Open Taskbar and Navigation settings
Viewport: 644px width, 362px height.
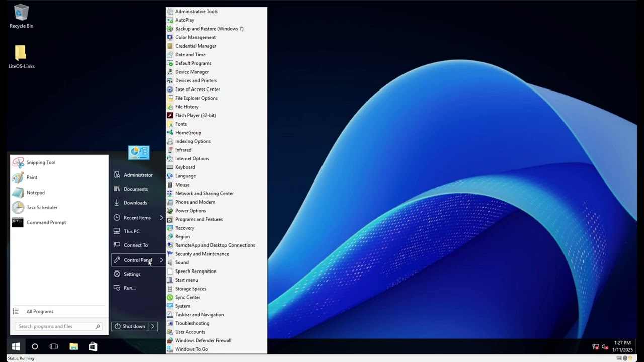[x=216, y=315]
